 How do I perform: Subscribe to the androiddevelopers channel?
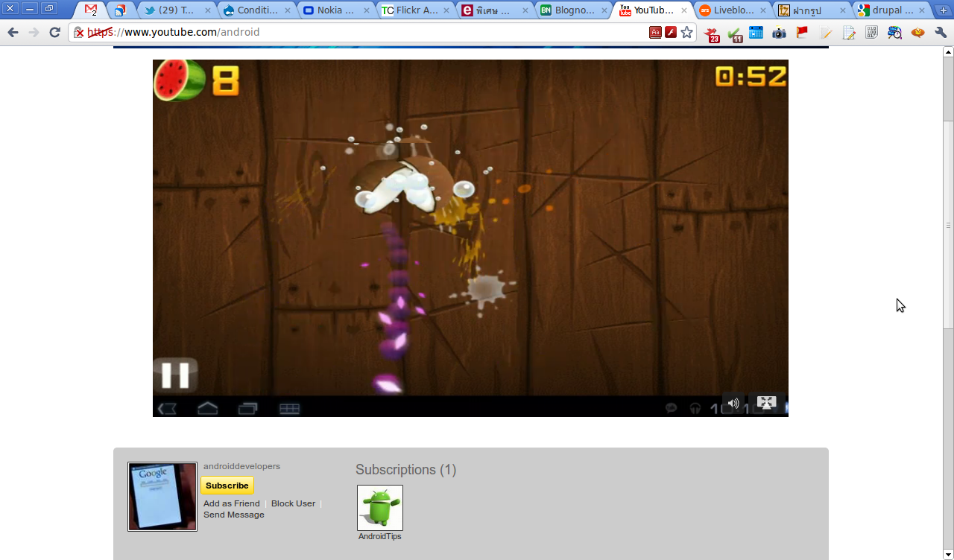pos(227,486)
